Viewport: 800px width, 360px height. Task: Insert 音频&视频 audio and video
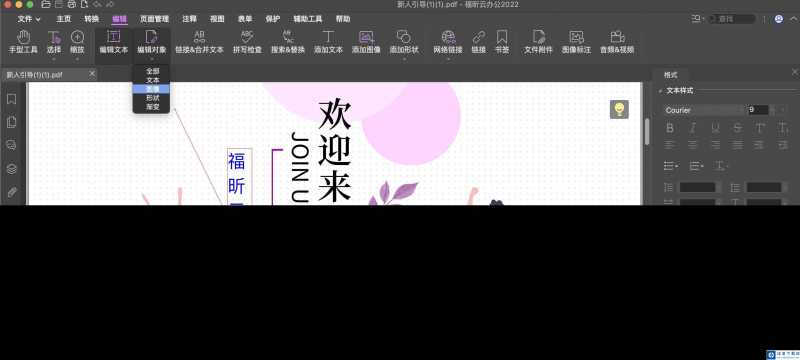click(x=617, y=42)
